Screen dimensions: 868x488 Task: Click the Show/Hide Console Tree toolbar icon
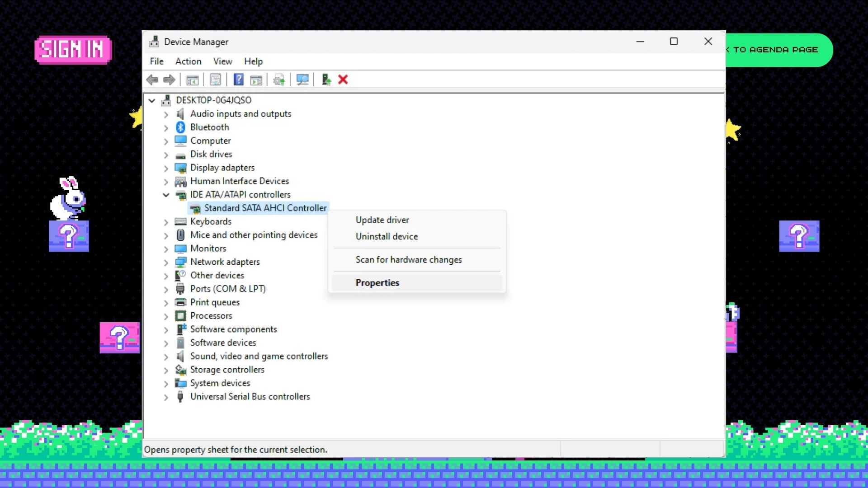click(193, 80)
